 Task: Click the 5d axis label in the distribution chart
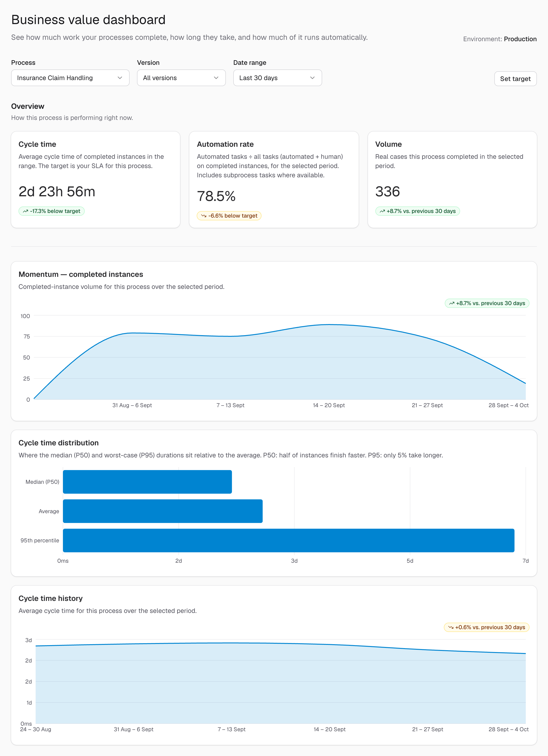410,561
